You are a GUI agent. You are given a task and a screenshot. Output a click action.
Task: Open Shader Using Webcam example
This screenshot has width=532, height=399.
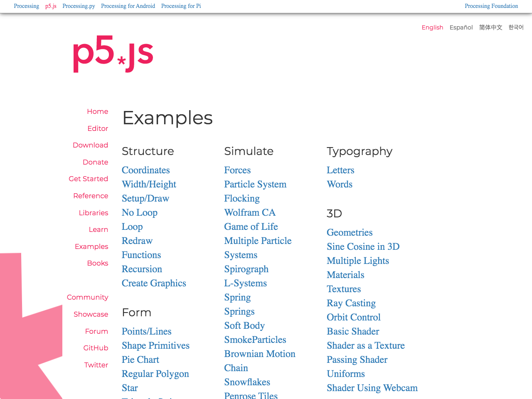[x=372, y=388]
